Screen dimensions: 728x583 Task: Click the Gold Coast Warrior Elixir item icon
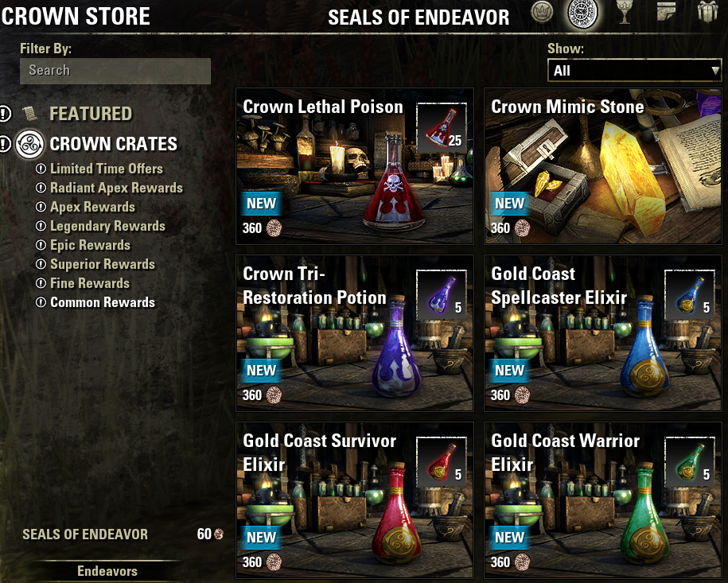[690, 462]
